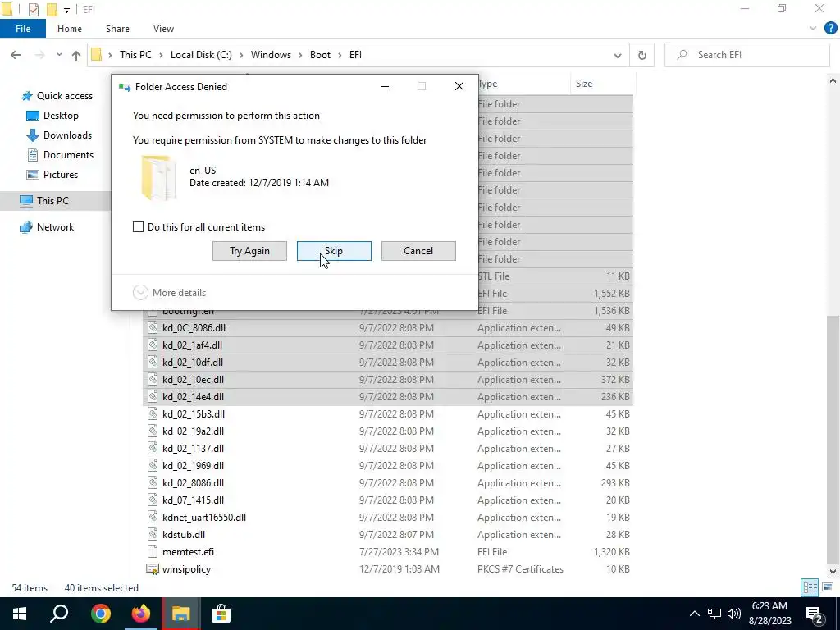Click the kdstub.dll file icon

pyautogui.click(x=153, y=535)
